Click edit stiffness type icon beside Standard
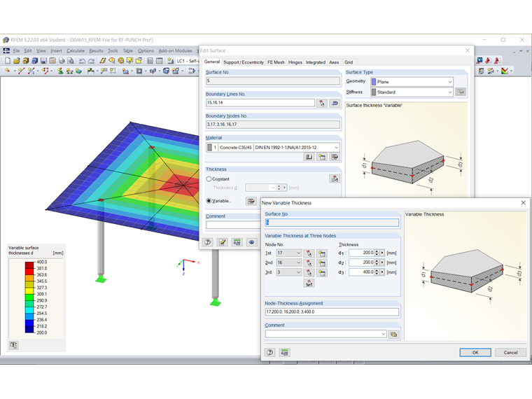Screen dimensions: 532x399 pos(461,92)
